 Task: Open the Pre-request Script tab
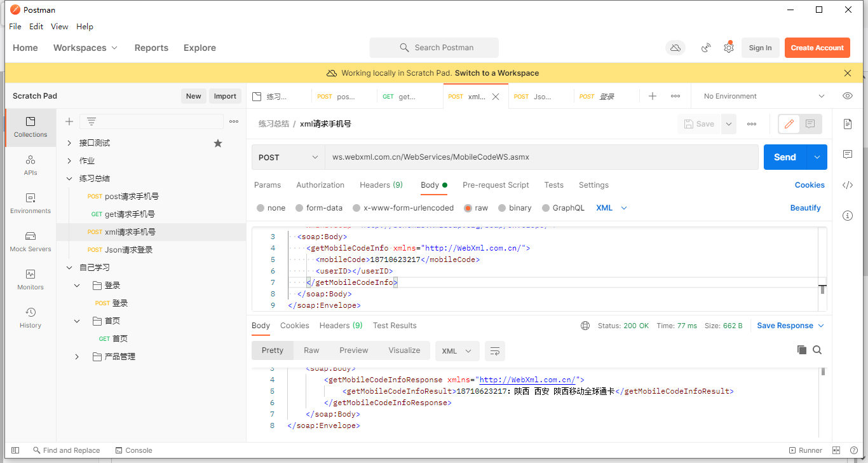point(496,185)
